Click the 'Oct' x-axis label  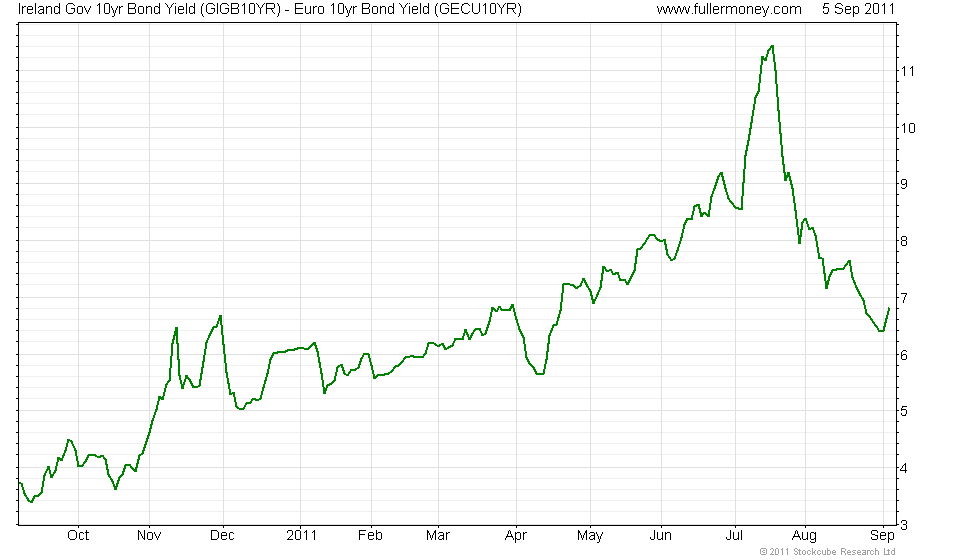(78, 536)
